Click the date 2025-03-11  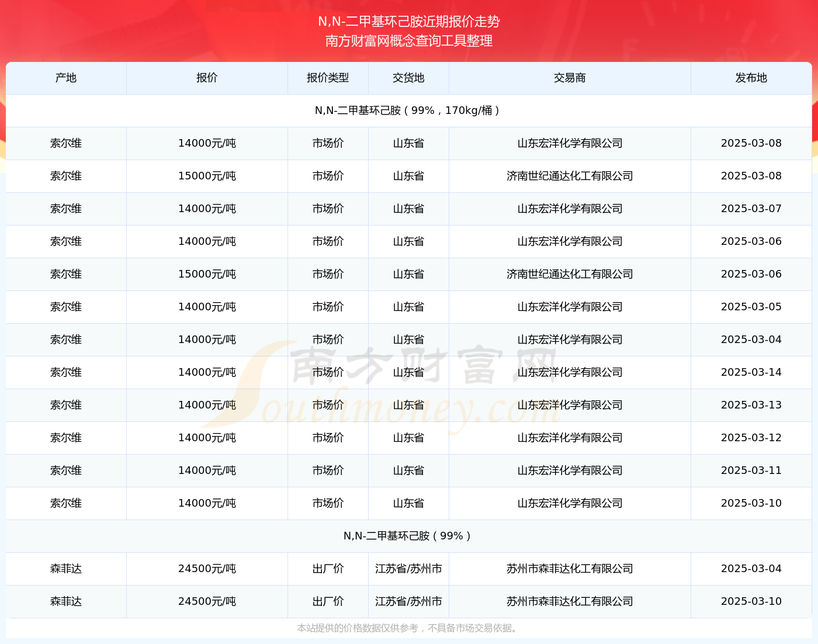[751, 470]
